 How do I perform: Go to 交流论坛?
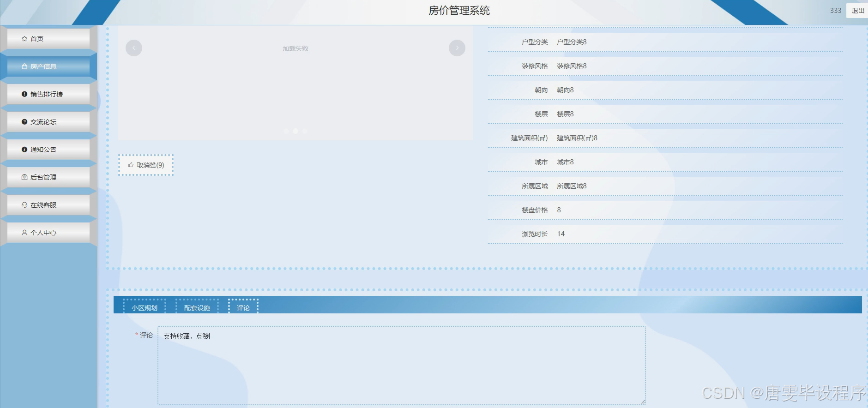pyautogui.click(x=48, y=122)
